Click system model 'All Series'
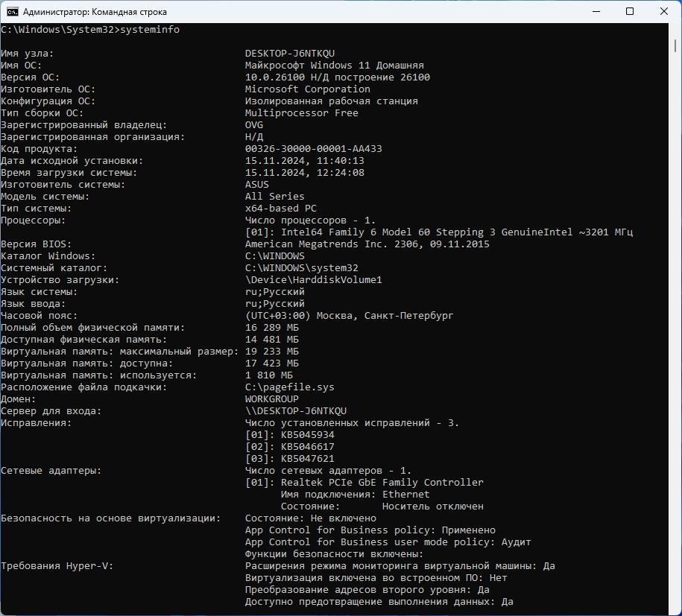This screenshot has height=616, width=682. (274, 197)
